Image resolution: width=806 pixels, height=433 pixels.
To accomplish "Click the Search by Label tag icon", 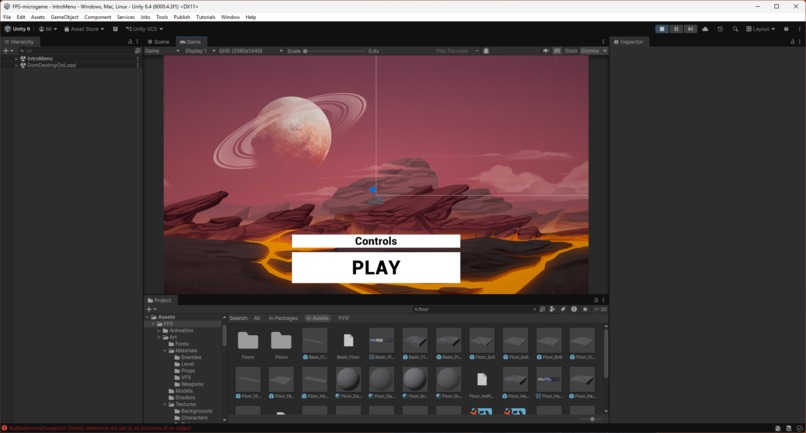I will tap(563, 309).
